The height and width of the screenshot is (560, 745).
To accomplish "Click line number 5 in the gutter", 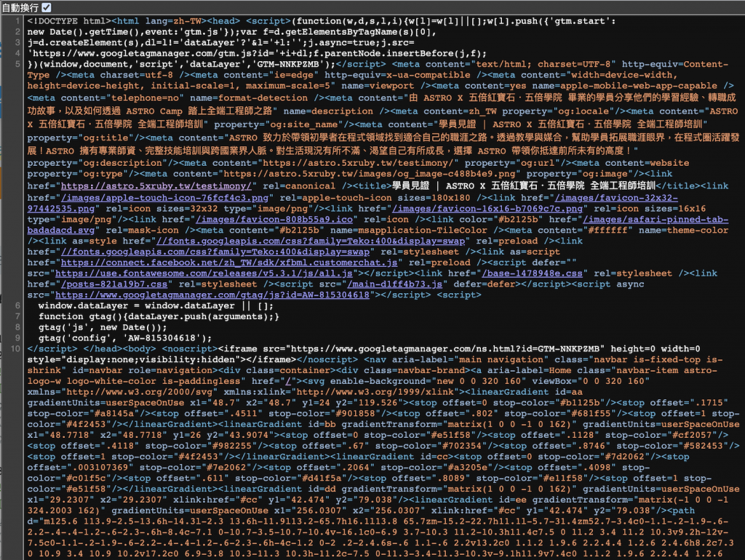I will click(17, 64).
